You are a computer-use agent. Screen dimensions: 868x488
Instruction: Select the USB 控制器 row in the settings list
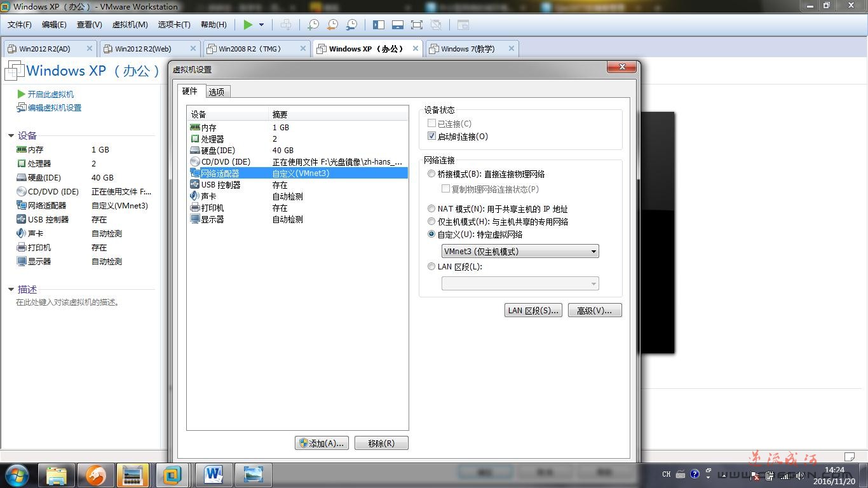point(297,185)
